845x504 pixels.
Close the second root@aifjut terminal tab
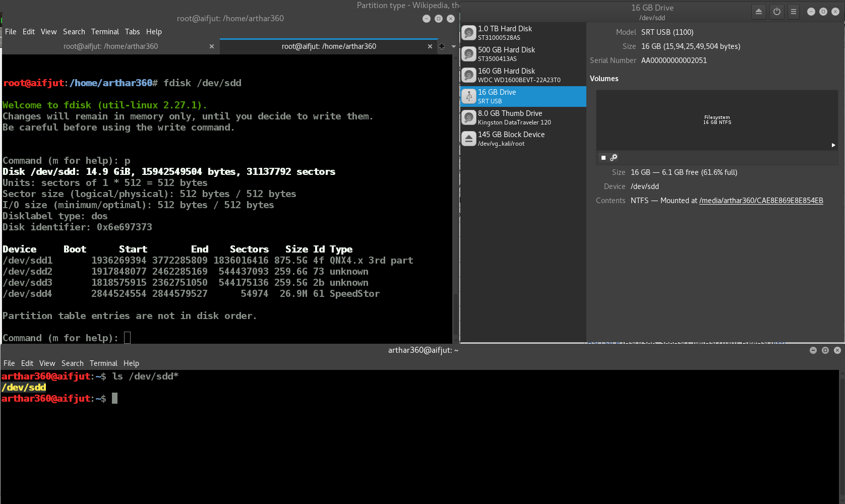430,46
